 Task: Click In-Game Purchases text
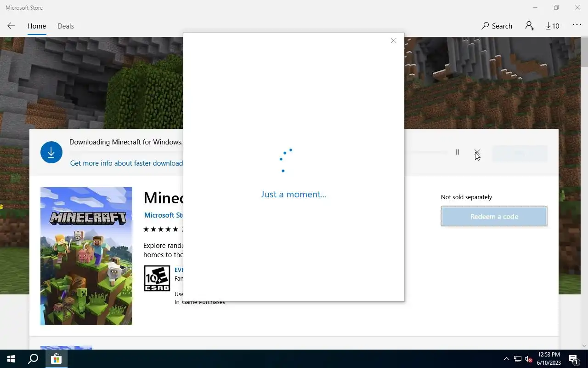200,302
